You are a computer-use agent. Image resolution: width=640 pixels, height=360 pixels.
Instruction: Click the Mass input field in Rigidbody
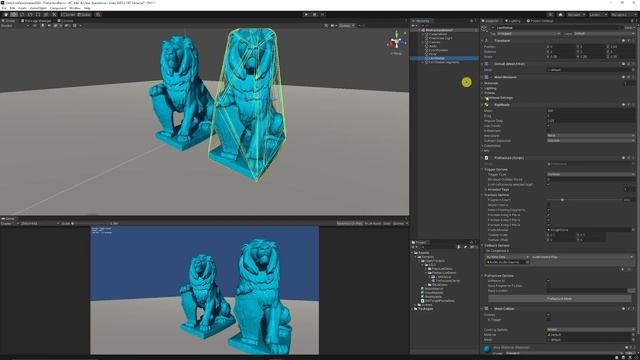(x=591, y=111)
